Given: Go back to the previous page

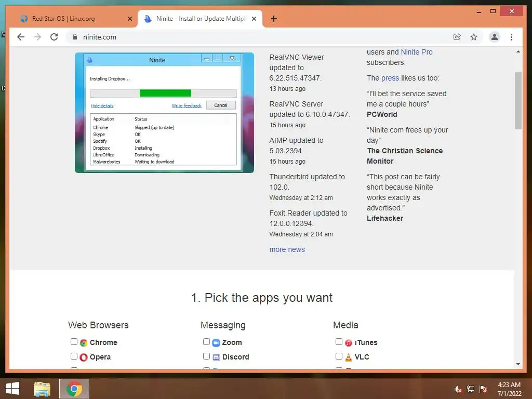Looking at the screenshot, I should pyautogui.click(x=21, y=37).
